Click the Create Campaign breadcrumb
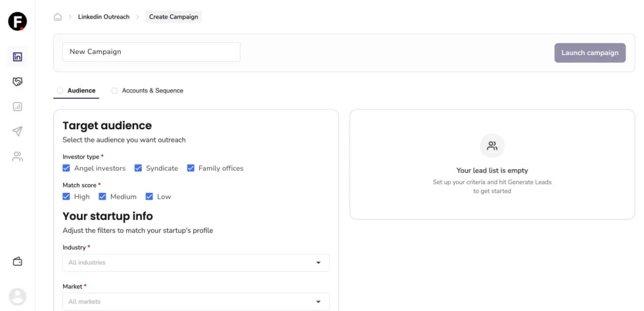 click(173, 17)
